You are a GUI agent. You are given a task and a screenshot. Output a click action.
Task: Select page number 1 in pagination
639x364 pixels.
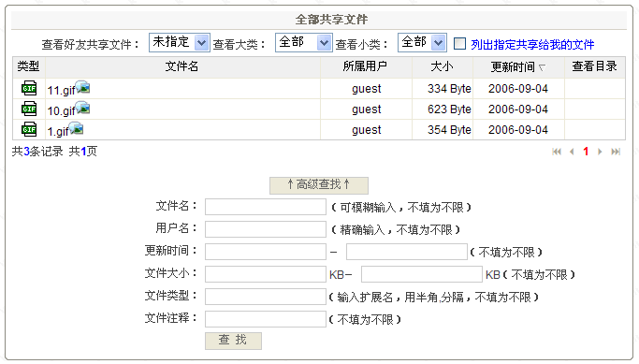click(586, 152)
